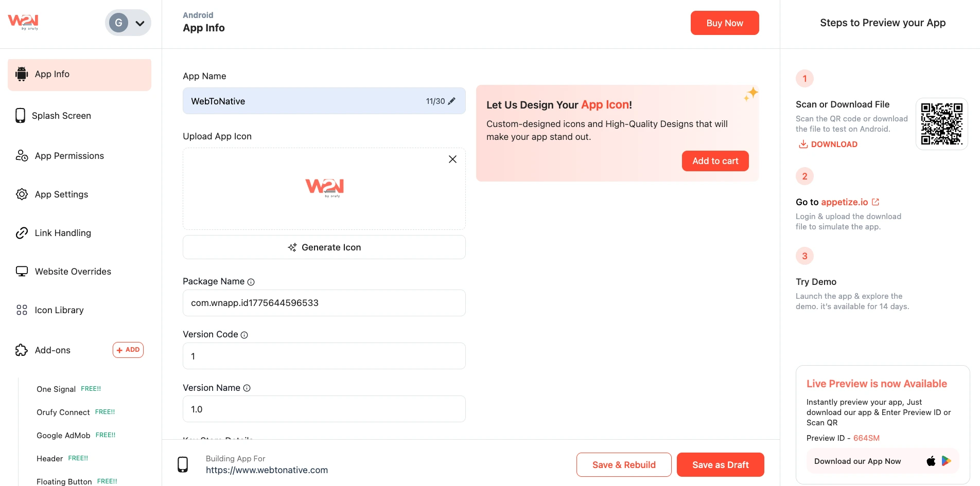Go to App Permissions section
980x486 pixels.
[69, 156]
